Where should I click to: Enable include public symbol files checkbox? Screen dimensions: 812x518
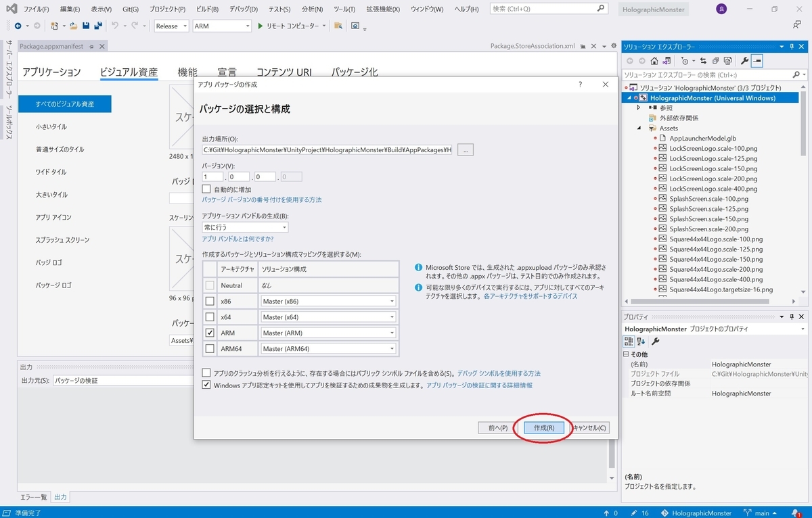207,373
